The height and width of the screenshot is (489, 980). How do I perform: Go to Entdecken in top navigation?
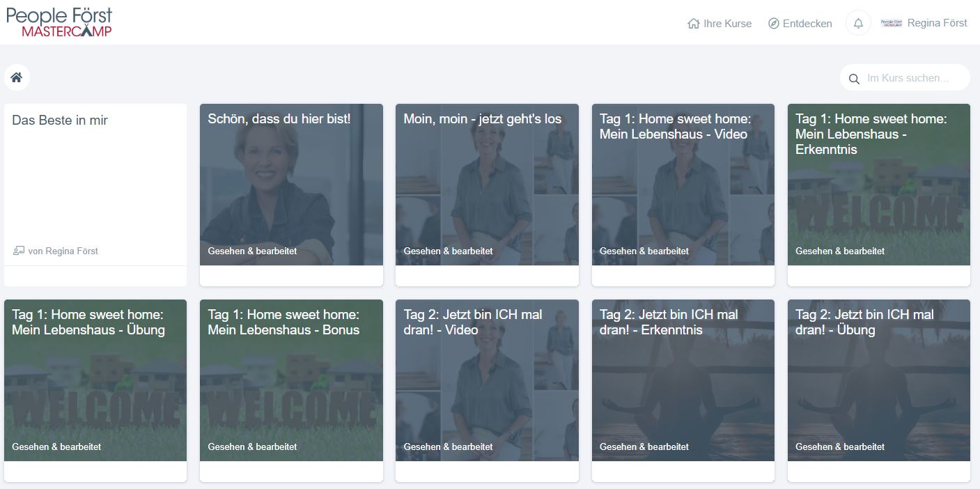coord(807,24)
